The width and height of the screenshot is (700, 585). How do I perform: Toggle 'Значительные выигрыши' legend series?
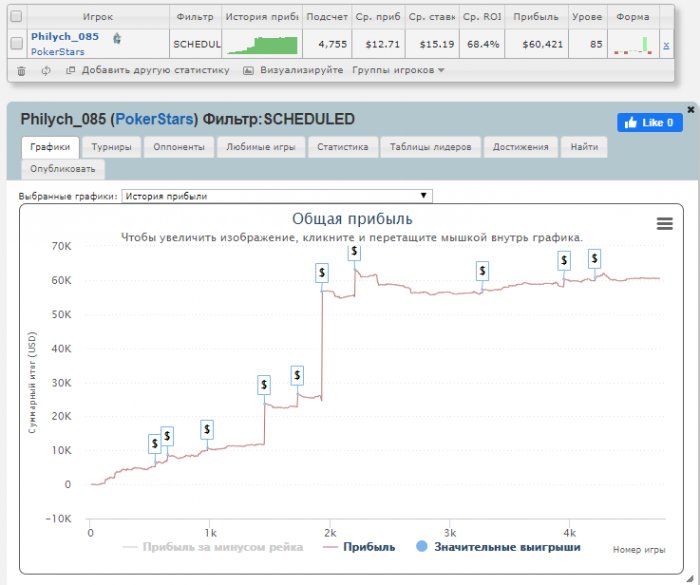coord(498,547)
